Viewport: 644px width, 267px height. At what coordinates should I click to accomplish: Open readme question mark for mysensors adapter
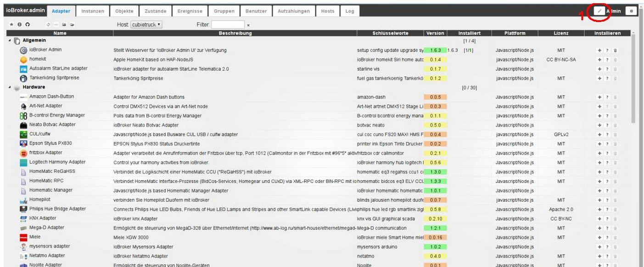[x=607, y=247]
